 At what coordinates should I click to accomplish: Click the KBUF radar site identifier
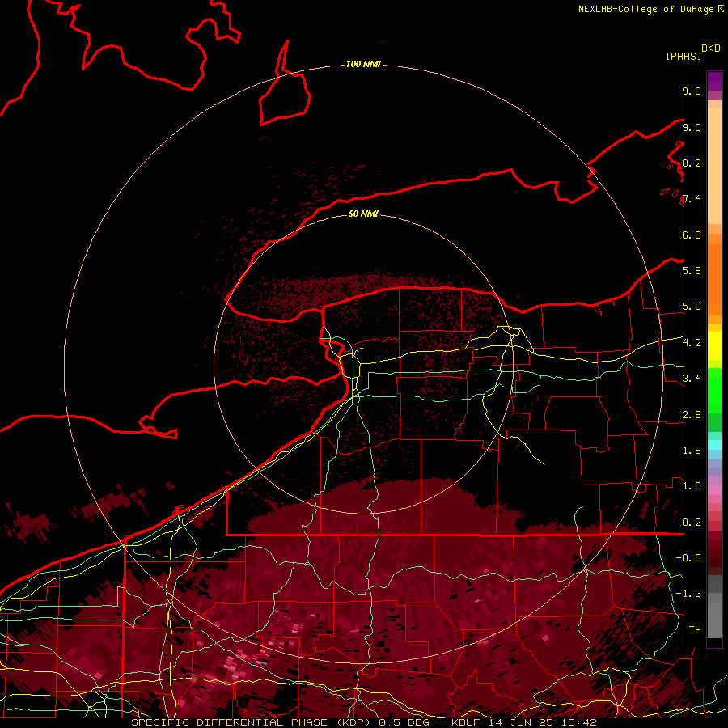[468, 722]
